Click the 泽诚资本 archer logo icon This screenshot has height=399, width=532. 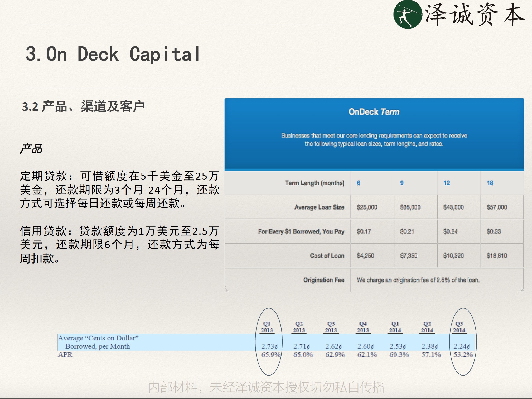408,14
